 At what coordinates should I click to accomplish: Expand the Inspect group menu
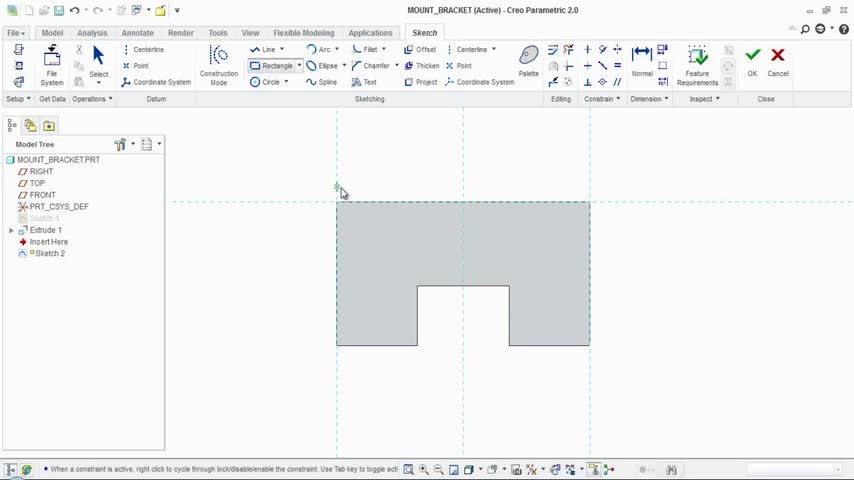click(x=704, y=99)
